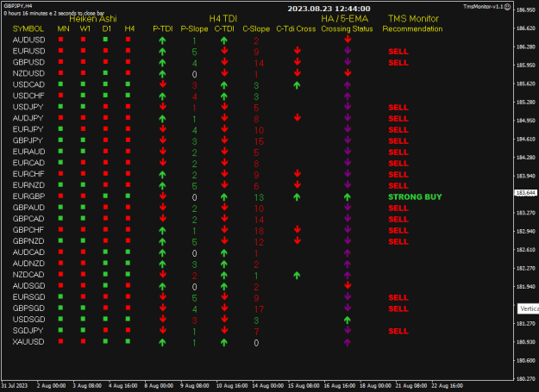Click the USDSGD crossing status green arrow
The image size is (539, 392).
click(x=348, y=320)
